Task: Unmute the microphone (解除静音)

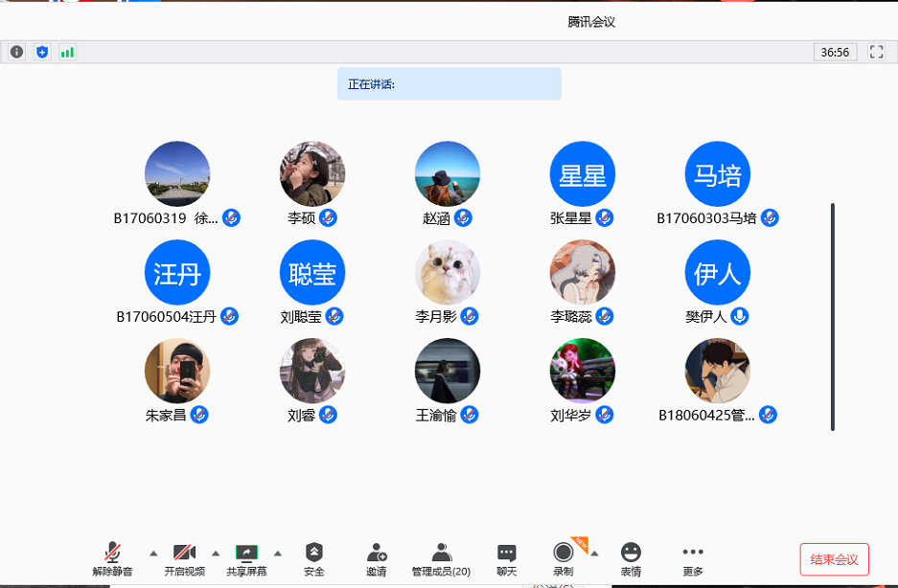Action: (113, 559)
